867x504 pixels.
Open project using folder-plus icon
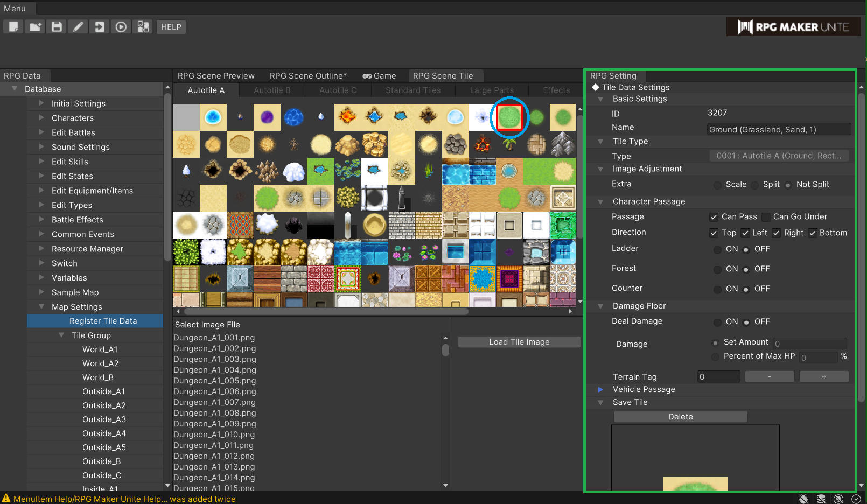pyautogui.click(x=35, y=27)
